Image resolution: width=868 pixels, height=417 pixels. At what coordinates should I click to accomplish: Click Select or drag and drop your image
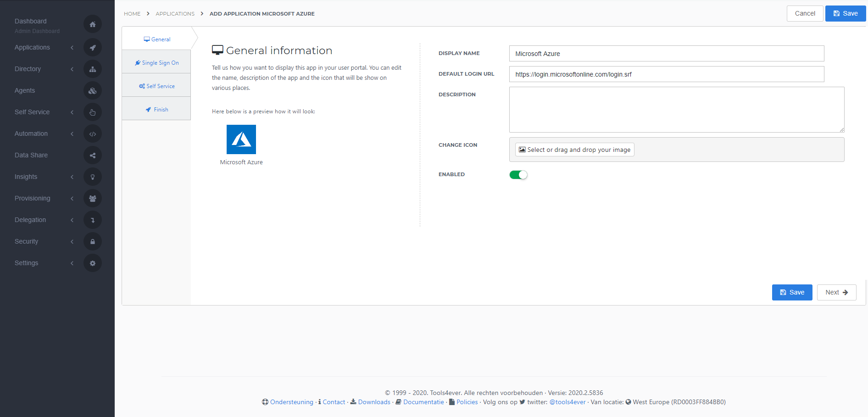pos(574,150)
